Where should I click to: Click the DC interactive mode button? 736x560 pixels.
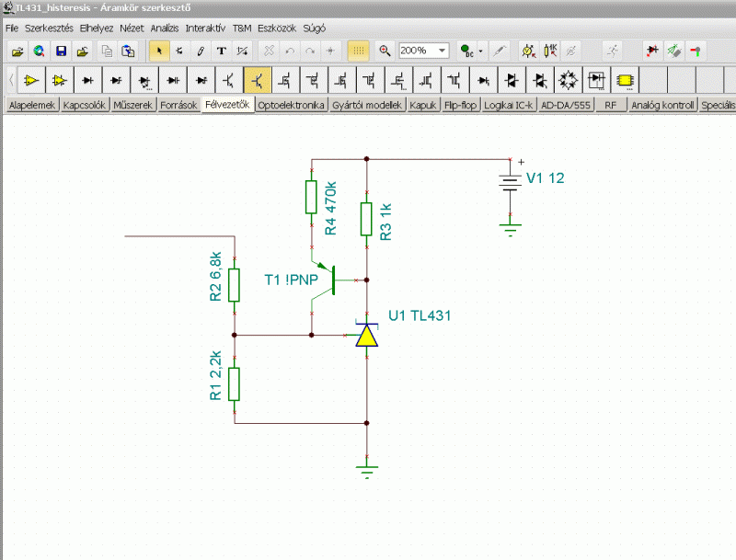pos(466,51)
